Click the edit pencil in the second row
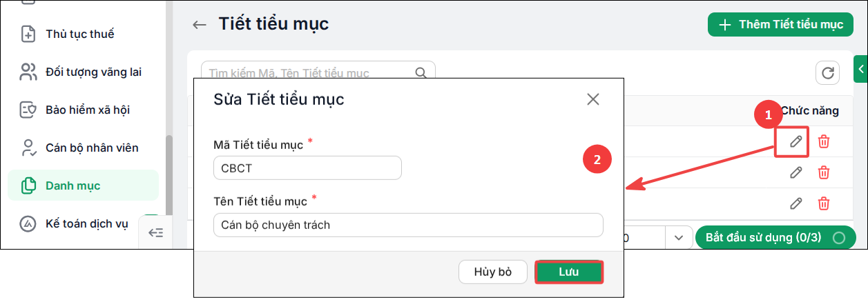This screenshot has width=868, height=302. pos(796,172)
